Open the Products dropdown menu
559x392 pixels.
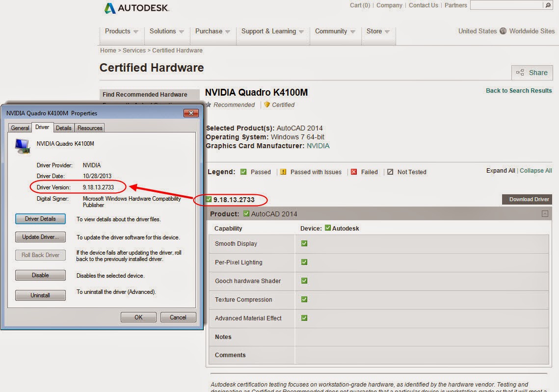tap(122, 31)
